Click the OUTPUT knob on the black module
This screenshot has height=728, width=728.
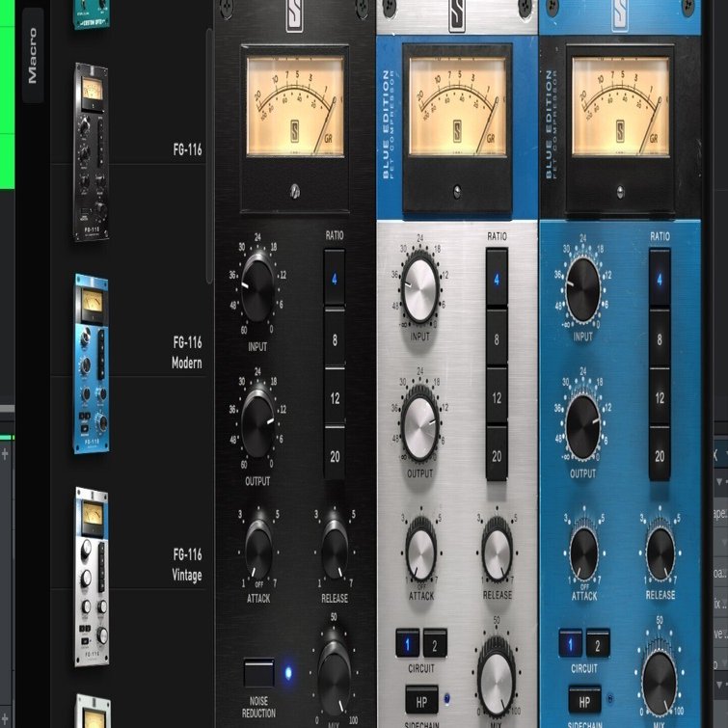pyautogui.click(x=257, y=423)
